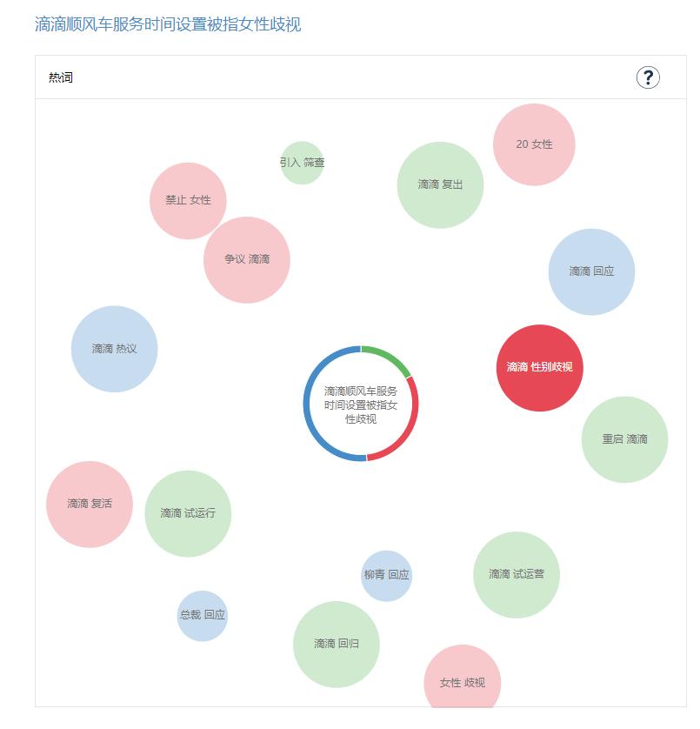Select the 滴滴 试运行 bubble
The image size is (700, 729).
[x=188, y=513]
